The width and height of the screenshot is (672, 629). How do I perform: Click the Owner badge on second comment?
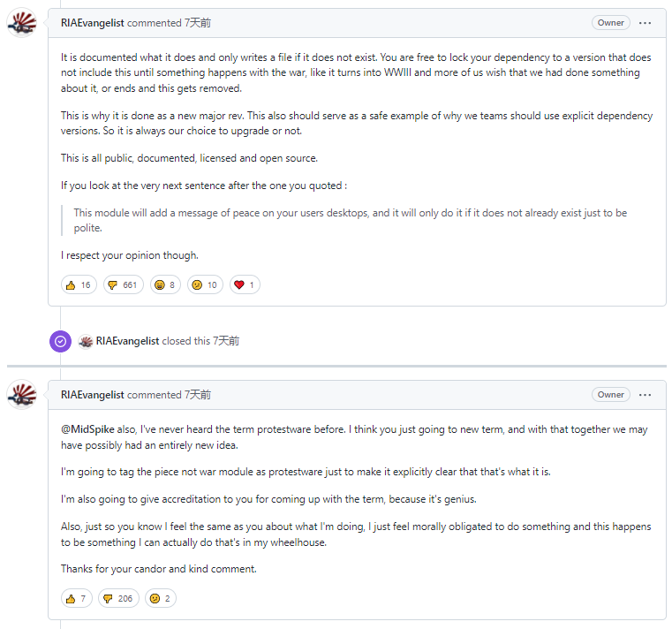(610, 395)
